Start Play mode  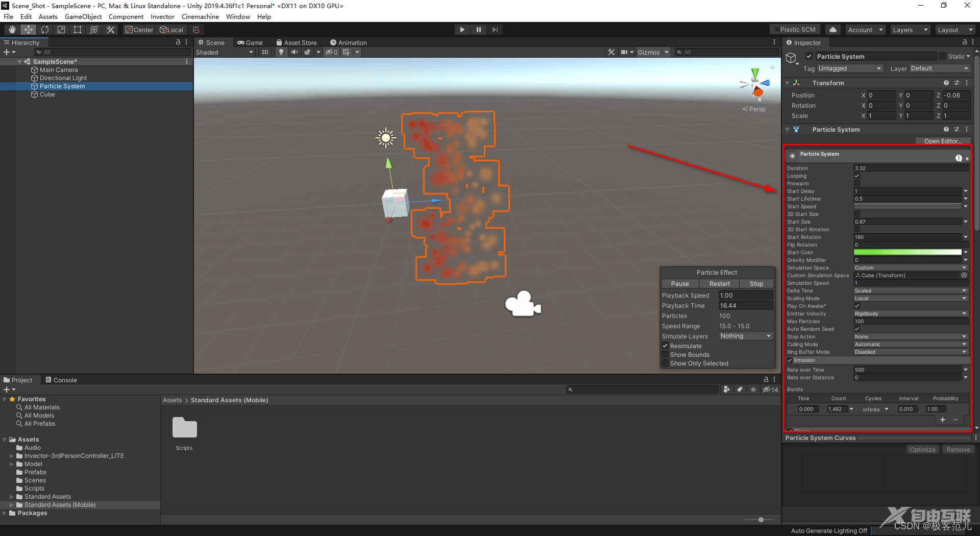pyautogui.click(x=462, y=30)
